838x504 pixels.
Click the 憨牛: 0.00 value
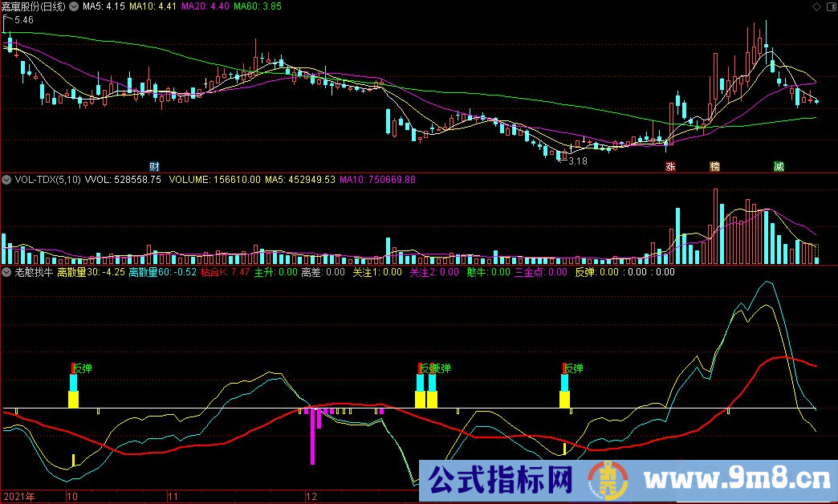(489, 272)
